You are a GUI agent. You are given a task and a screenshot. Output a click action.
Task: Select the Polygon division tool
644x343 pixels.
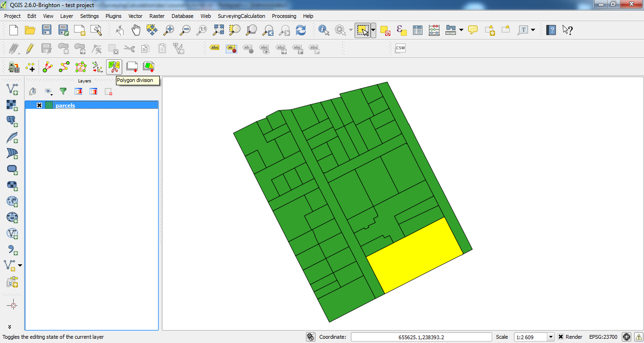[114, 67]
